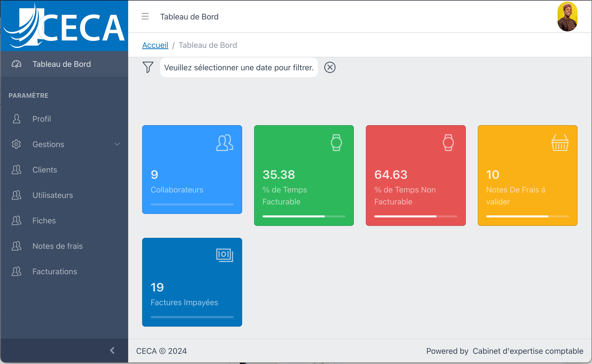Toggle the hamburger sidebar menu icon
This screenshot has width=592, height=364.
(x=145, y=16)
